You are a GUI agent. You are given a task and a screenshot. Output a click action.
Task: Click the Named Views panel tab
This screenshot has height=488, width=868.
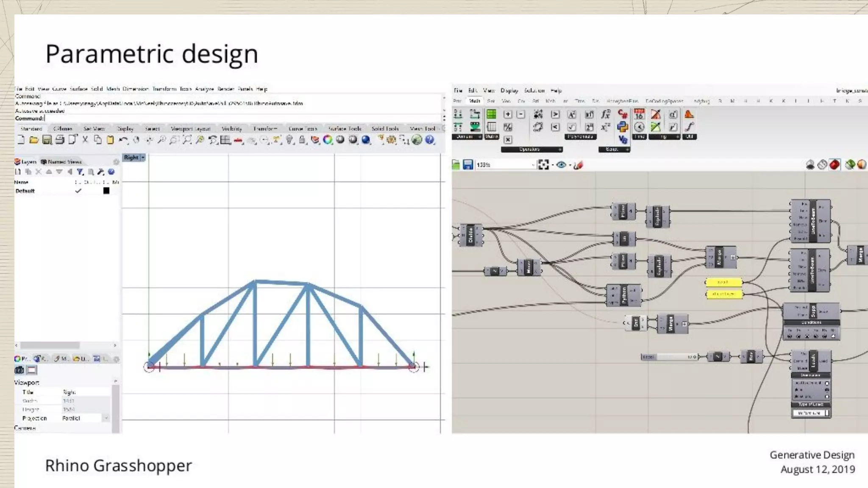point(61,162)
